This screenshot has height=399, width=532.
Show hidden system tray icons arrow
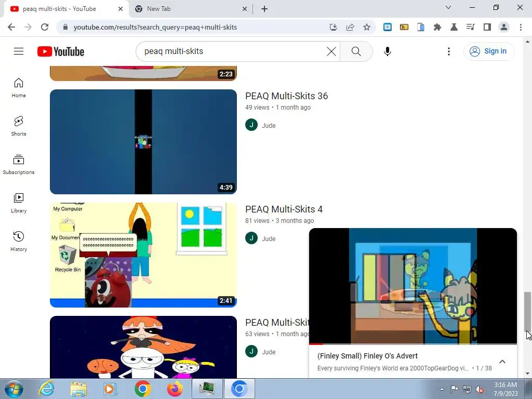[x=442, y=389]
